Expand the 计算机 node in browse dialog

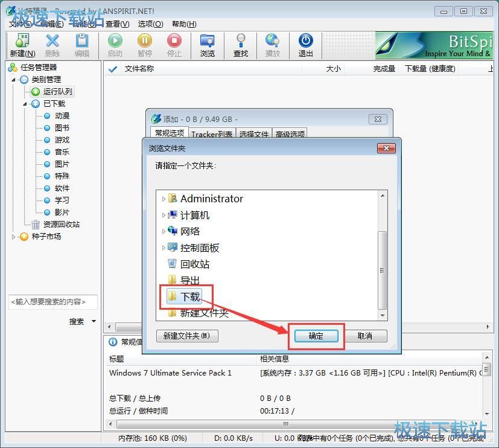[x=164, y=216]
